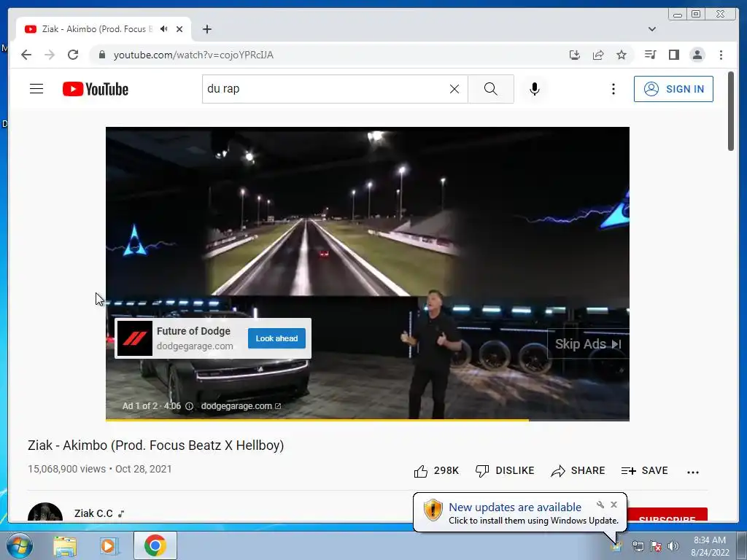Launch Windows Media Player from taskbar
The image size is (747, 560).
click(x=109, y=545)
